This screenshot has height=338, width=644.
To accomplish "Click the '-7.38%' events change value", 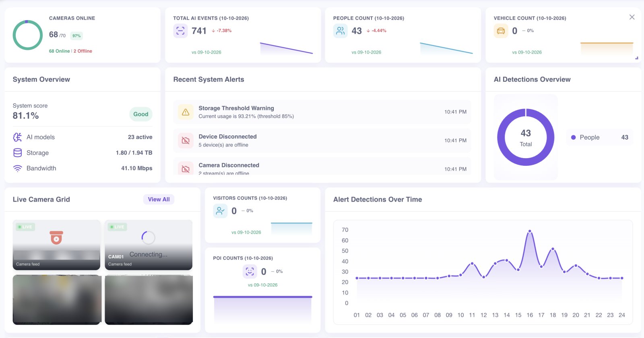I will 224,31.
